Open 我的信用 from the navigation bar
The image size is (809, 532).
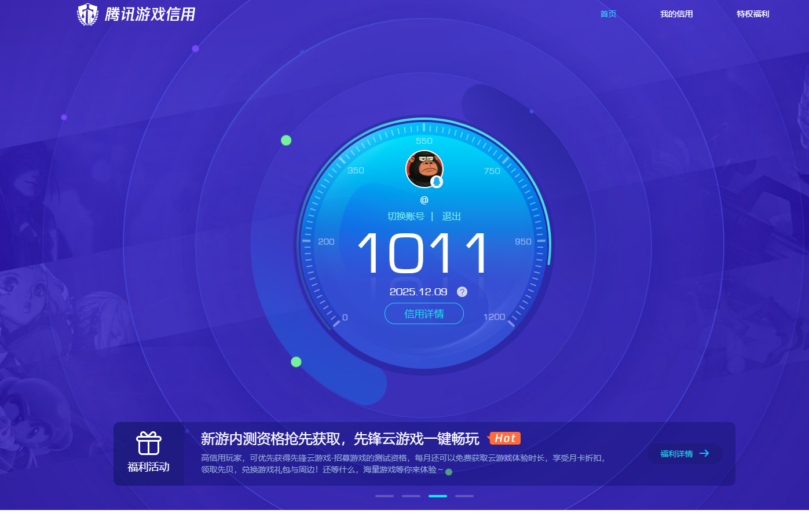click(x=676, y=13)
